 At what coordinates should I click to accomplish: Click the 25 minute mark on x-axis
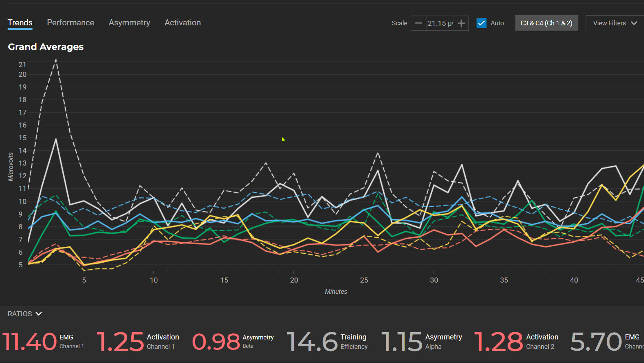(364, 280)
